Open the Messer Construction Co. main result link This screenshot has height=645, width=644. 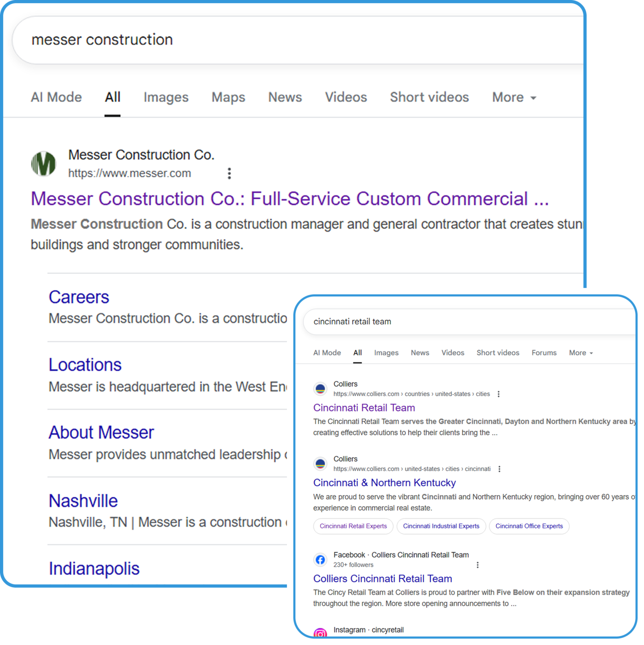point(290,199)
